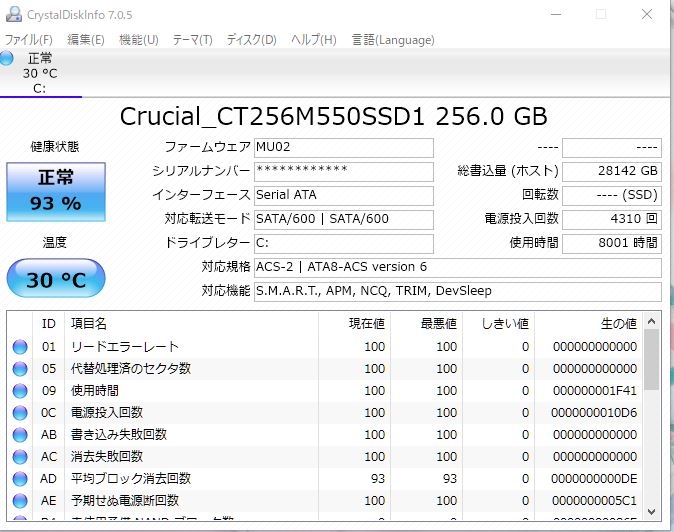The width and height of the screenshot is (674, 532).
Task: Click the 最悪値 column header
Action: coord(426,324)
